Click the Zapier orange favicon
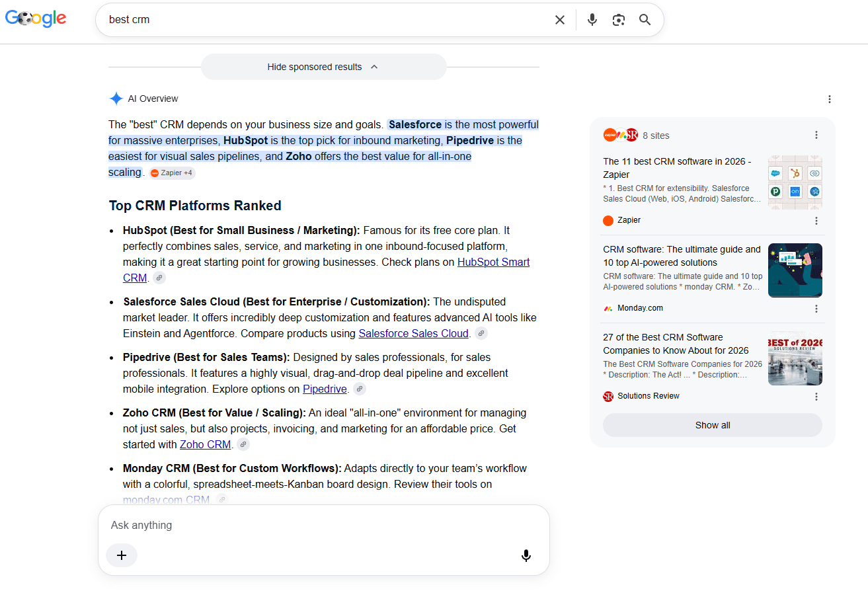Viewport: 868px width, 593px height. (x=608, y=220)
